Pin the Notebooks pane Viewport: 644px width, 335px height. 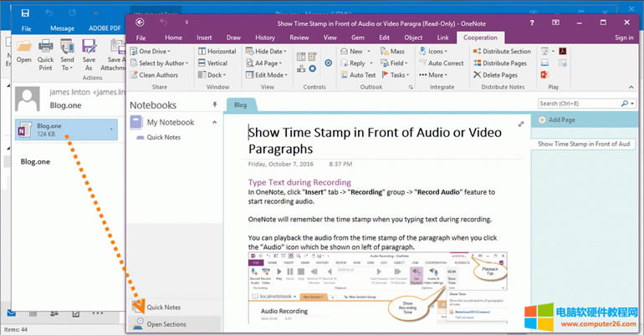[x=214, y=105]
